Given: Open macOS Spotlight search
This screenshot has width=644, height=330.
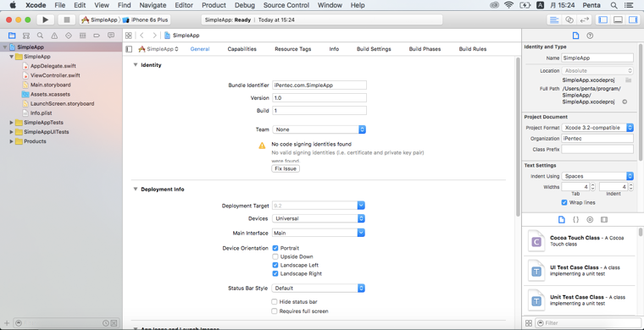Looking at the screenshot, I should [613, 5].
